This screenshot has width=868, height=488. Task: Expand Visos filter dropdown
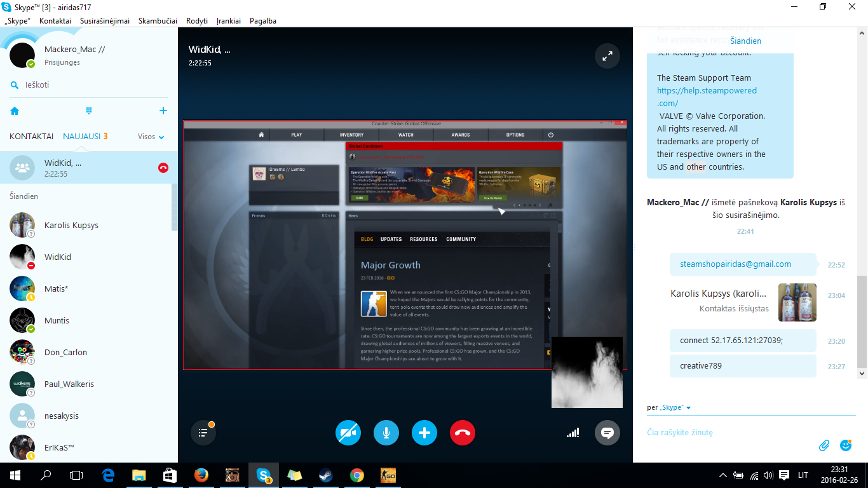(151, 137)
